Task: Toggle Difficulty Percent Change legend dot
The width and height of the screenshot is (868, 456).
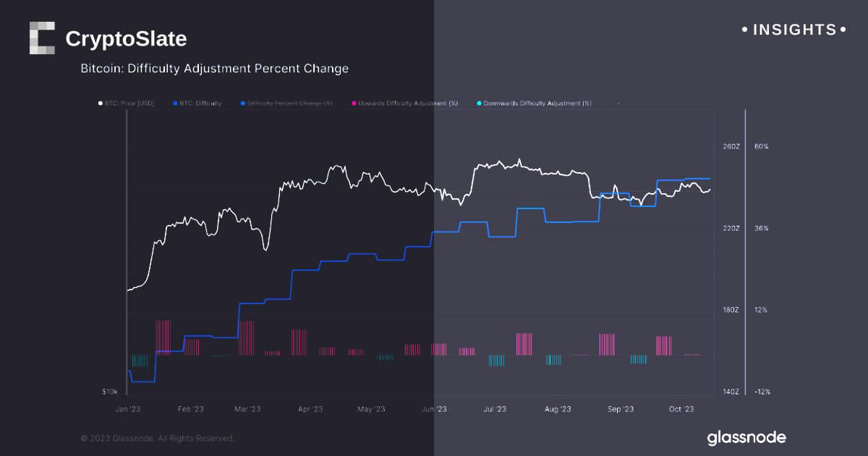Action: tap(242, 104)
